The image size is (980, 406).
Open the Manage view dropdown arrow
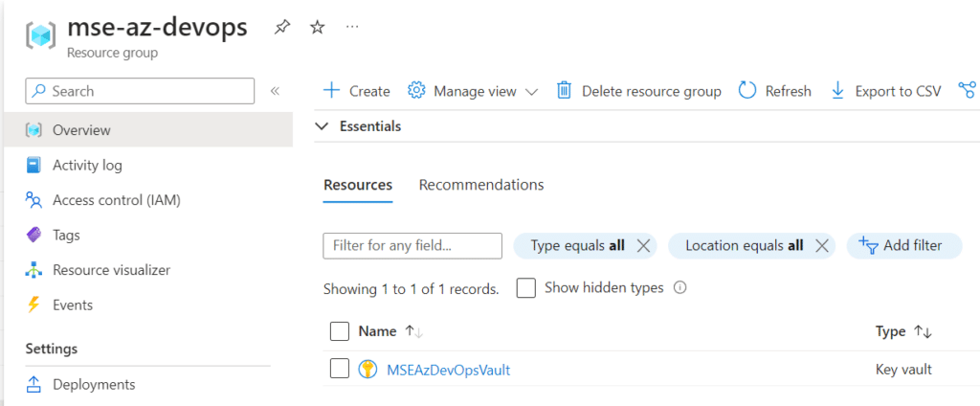coord(531,92)
